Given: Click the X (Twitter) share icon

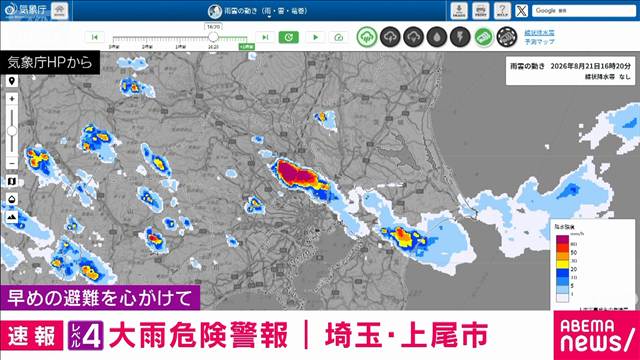Looking at the screenshot, I should click(x=521, y=11).
